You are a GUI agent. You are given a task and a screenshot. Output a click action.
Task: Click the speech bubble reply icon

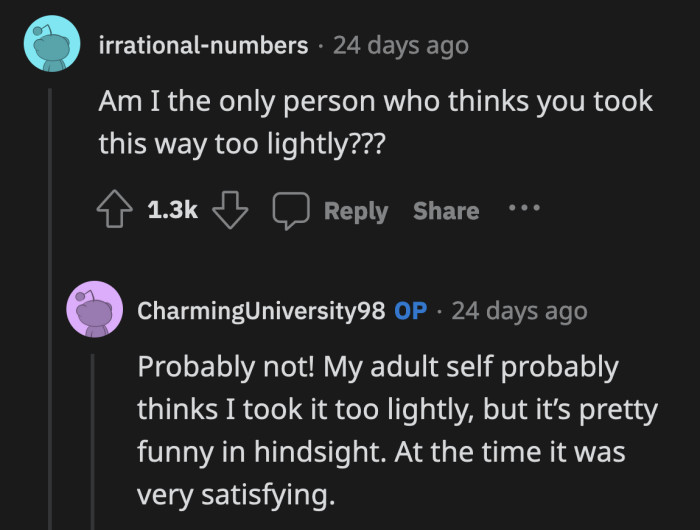coord(291,211)
